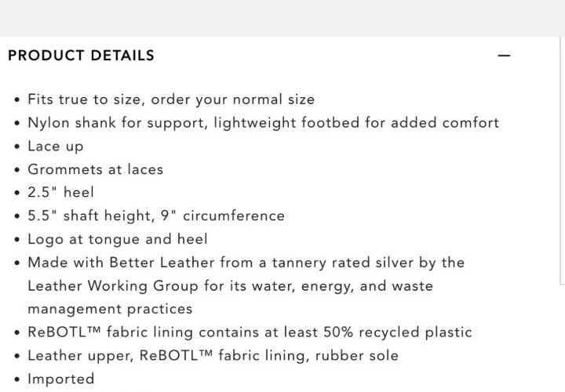The width and height of the screenshot is (565, 392).
Task: Click the PRODUCT DETAILS section heading
Action: pyautogui.click(x=81, y=56)
